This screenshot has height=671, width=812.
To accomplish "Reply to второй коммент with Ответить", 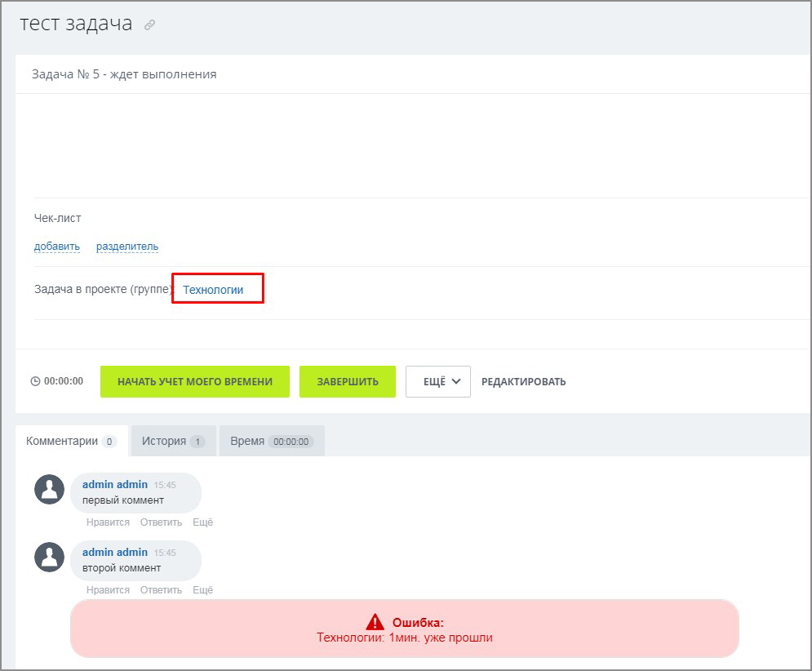I will coord(161,590).
